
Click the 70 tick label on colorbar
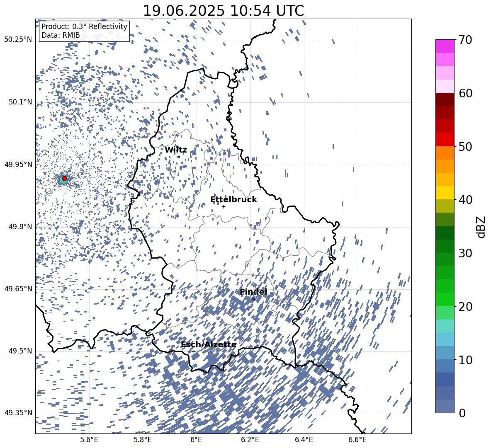[x=465, y=40]
